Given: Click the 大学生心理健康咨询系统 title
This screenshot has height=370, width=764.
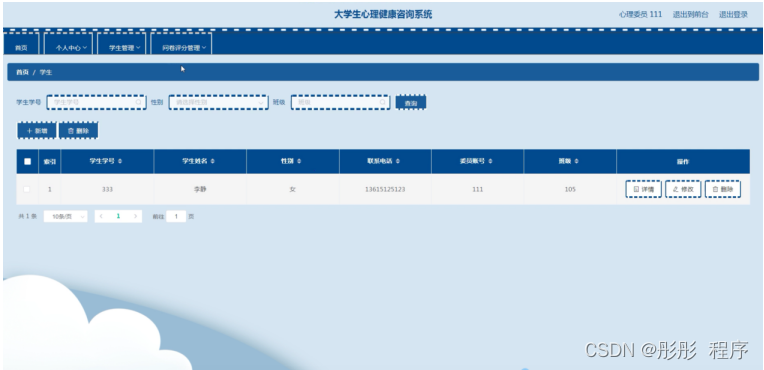Looking at the screenshot, I should coord(383,14).
